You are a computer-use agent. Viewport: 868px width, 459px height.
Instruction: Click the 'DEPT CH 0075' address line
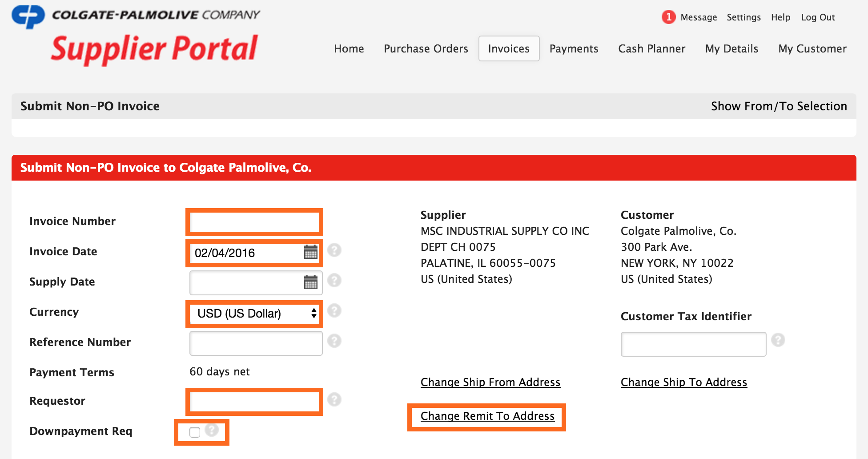click(458, 247)
